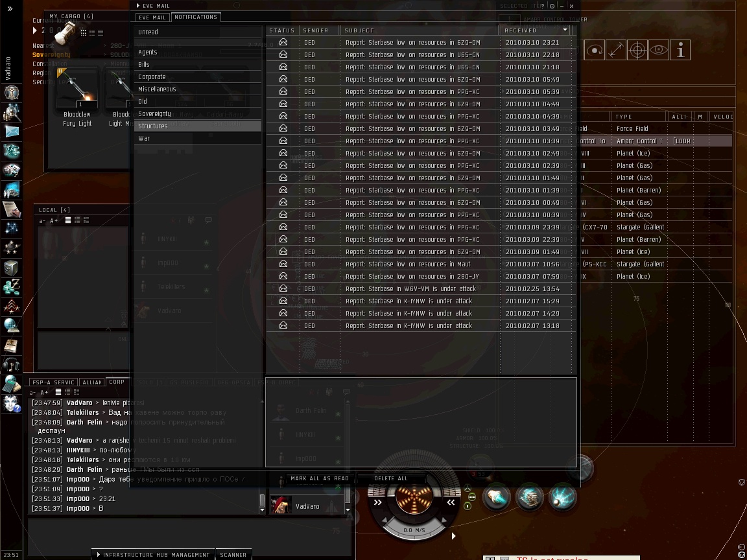Activate the third module on the ship HUD

(563, 498)
